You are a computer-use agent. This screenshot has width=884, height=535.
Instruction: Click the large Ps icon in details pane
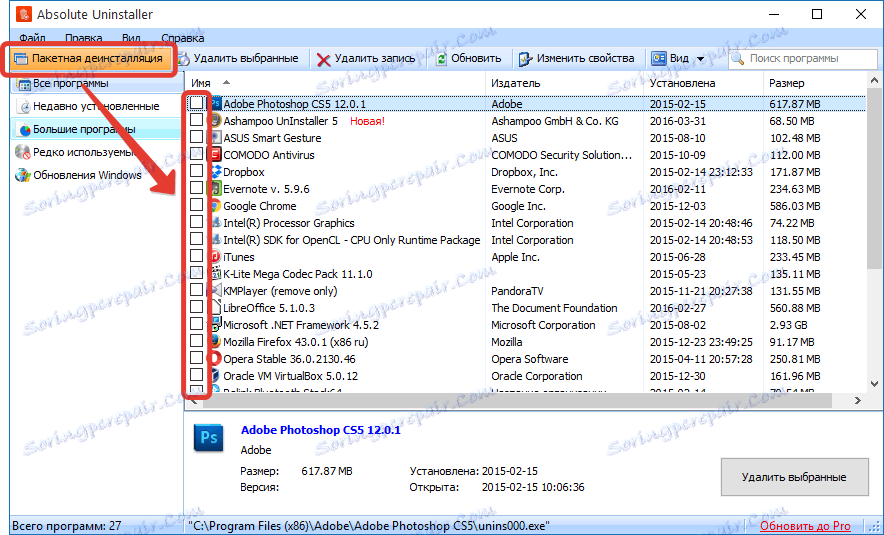209,438
